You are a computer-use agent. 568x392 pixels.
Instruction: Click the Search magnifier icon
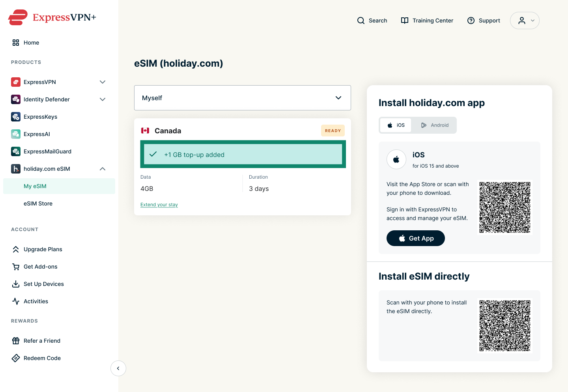361,21
